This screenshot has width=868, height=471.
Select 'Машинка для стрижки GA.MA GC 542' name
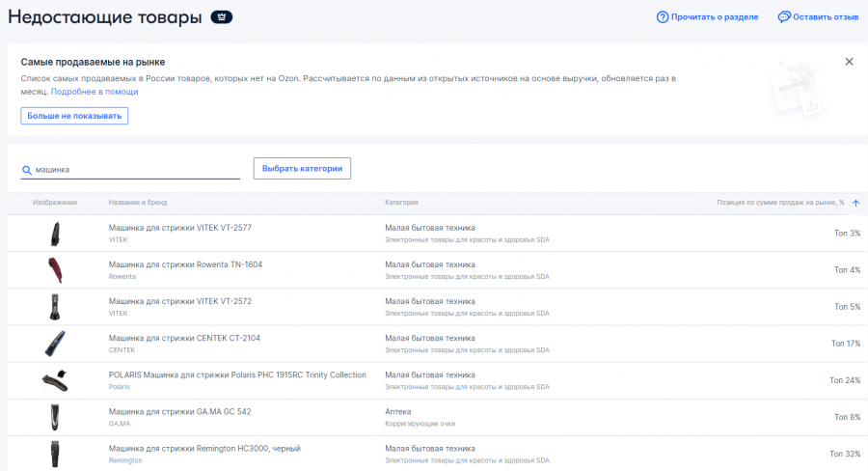pyautogui.click(x=180, y=412)
